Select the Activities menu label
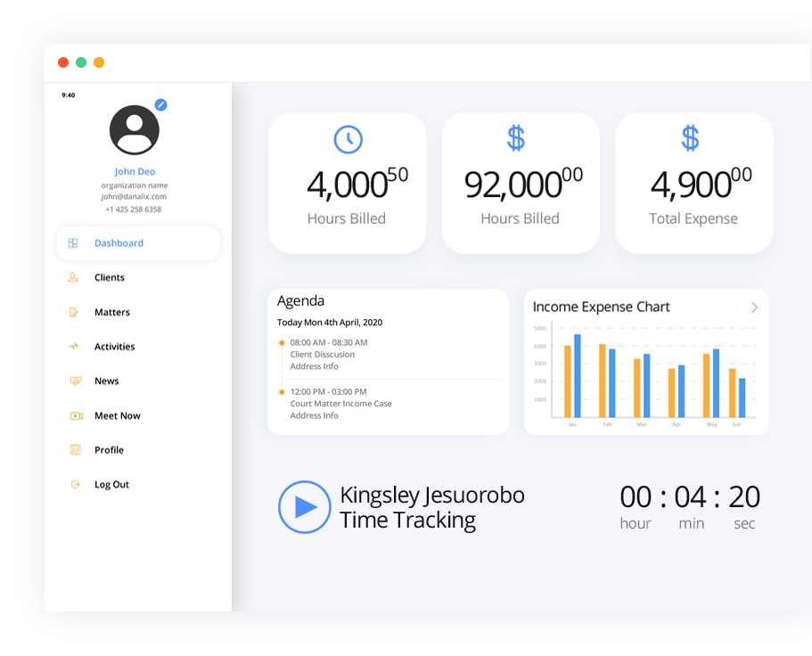This screenshot has width=812, height=656. point(115,347)
